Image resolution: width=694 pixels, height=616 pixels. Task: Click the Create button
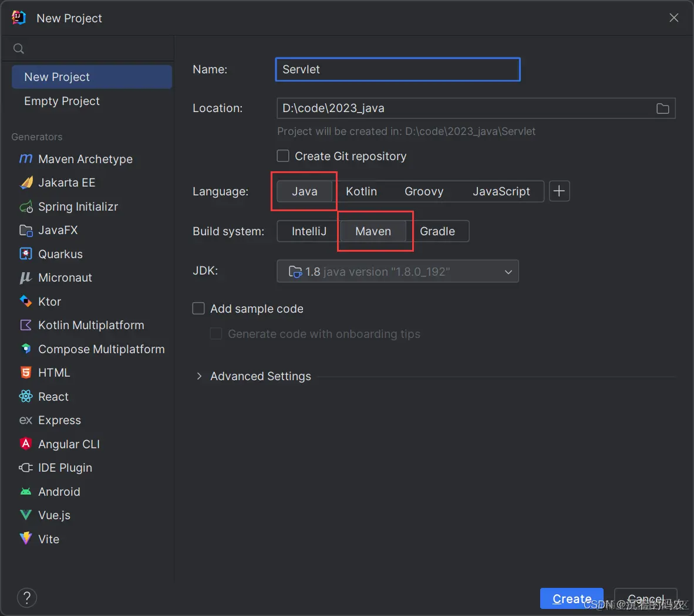tap(571, 599)
